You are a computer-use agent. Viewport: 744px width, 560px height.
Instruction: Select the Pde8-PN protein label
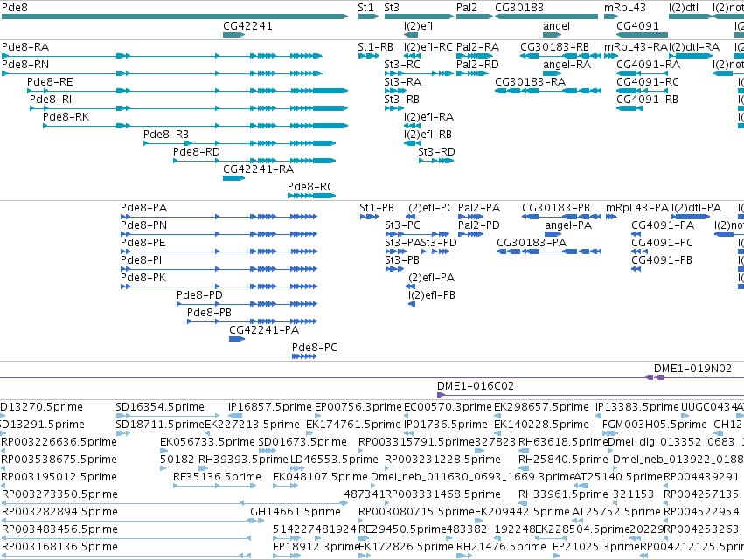click(143, 225)
